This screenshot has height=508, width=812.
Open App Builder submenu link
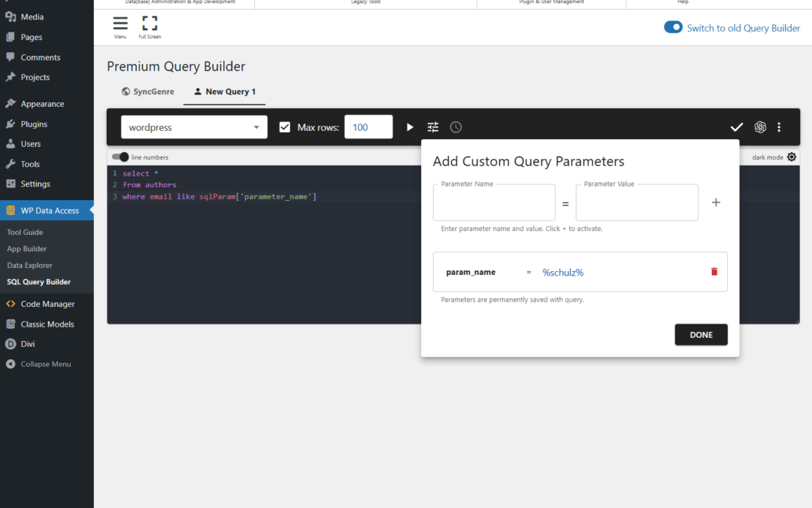[x=27, y=249]
